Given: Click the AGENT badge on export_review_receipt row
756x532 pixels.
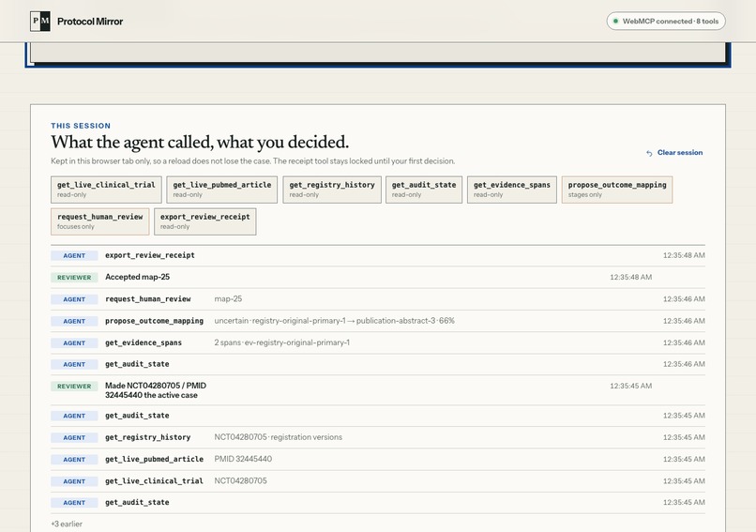Looking at the screenshot, I should click(x=74, y=255).
